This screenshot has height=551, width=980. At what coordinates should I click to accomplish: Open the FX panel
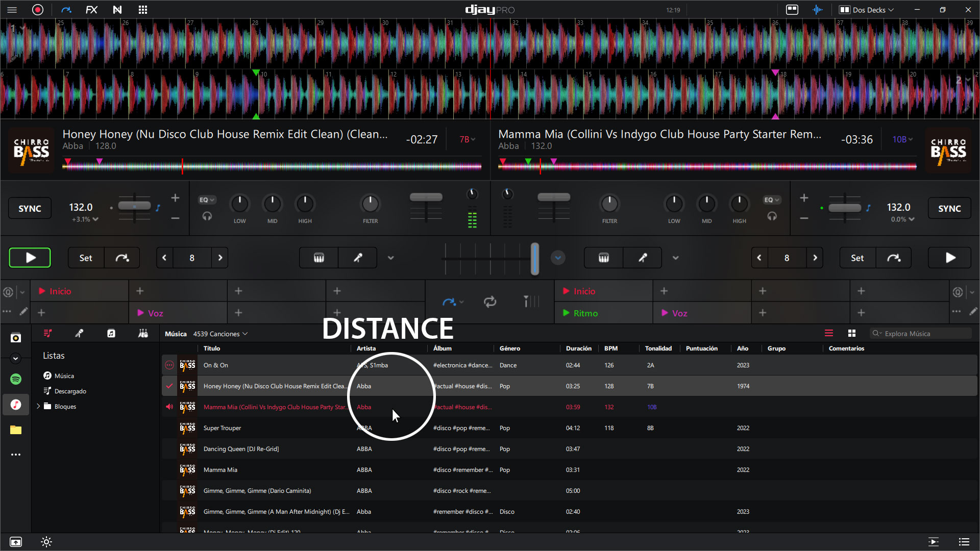91,10
